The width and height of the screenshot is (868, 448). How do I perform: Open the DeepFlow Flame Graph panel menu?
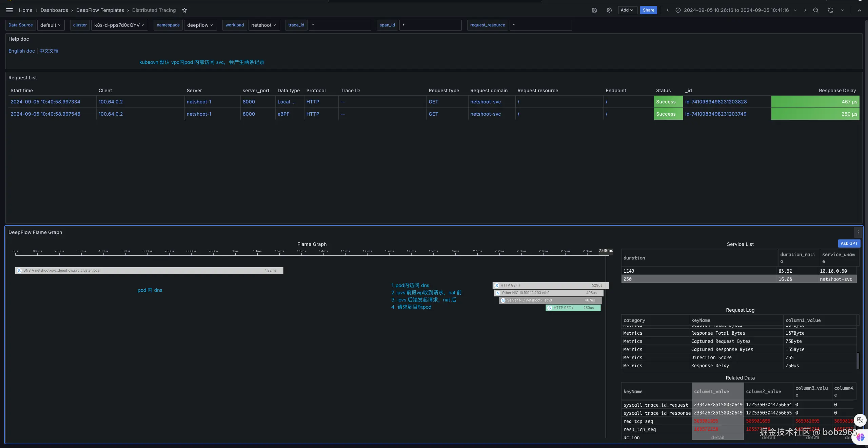click(x=858, y=232)
